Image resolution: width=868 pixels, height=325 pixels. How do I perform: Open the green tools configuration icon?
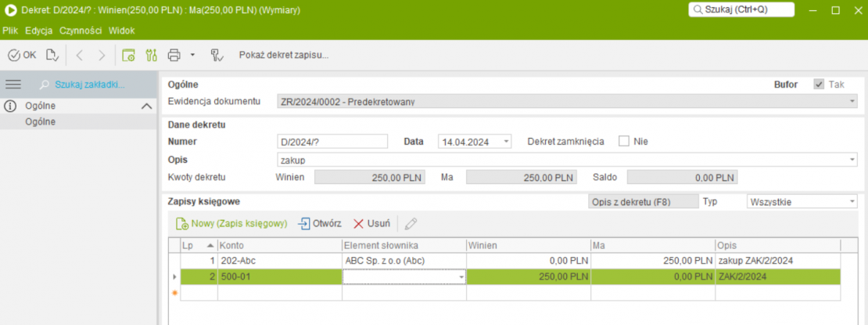tap(152, 55)
